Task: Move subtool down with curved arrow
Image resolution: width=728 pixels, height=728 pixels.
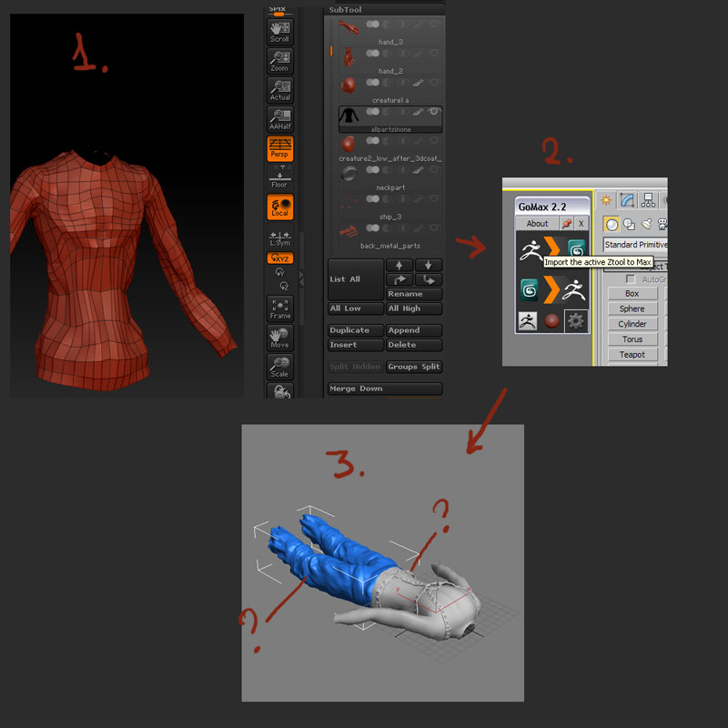Action: pos(428,279)
